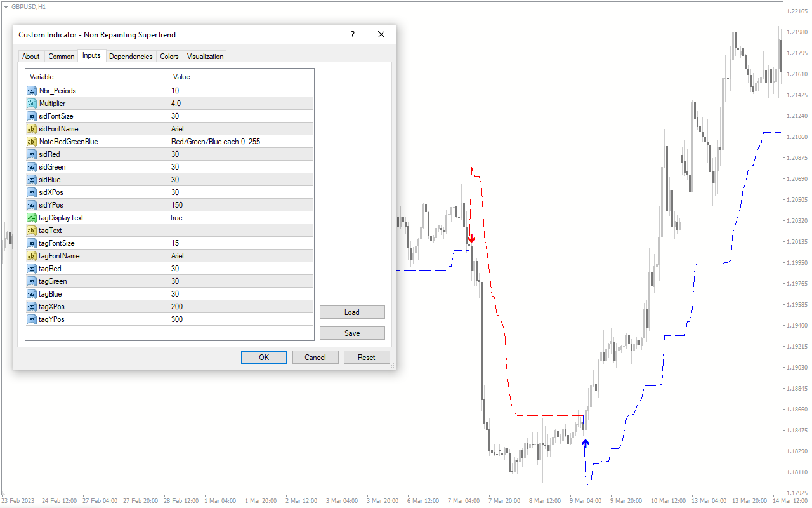Click the Save button
The height and width of the screenshot is (508, 812).
click(x=352, y=333)
